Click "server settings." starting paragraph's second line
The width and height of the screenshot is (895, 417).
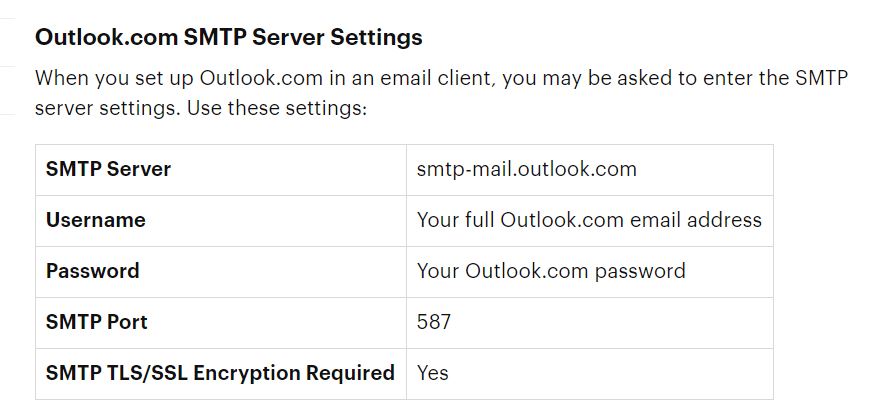[107, 107]
